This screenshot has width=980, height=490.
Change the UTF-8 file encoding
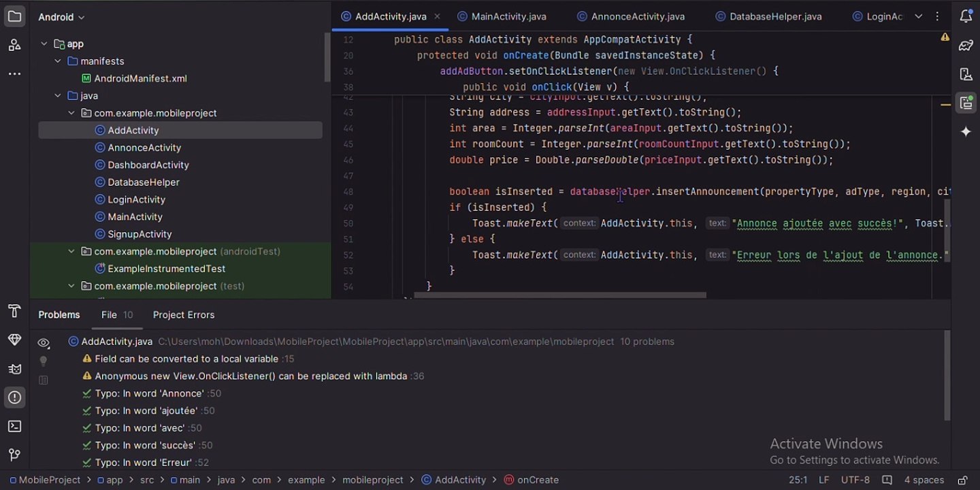pyautogui.click(x=855, y=480)
